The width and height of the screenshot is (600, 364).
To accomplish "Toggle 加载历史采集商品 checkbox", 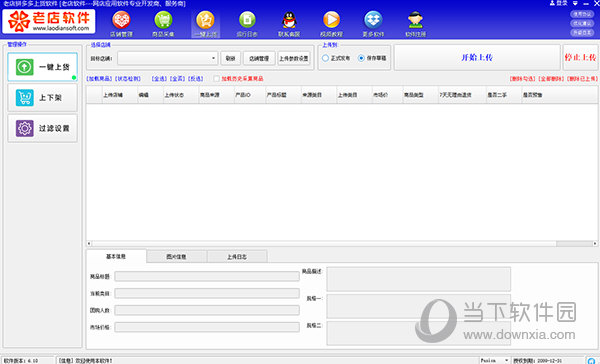I will 217,79.
